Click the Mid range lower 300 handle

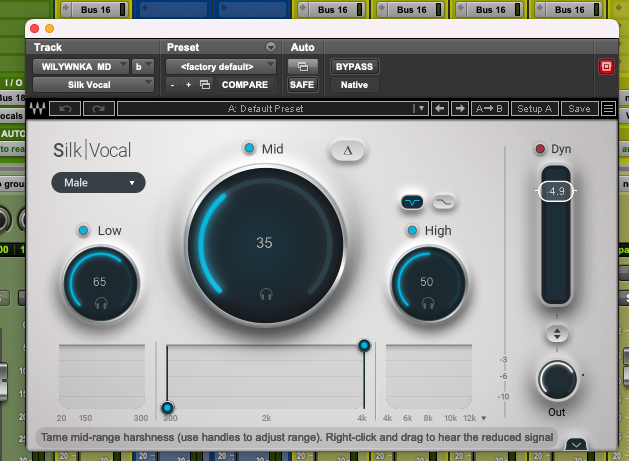point(167,408)
